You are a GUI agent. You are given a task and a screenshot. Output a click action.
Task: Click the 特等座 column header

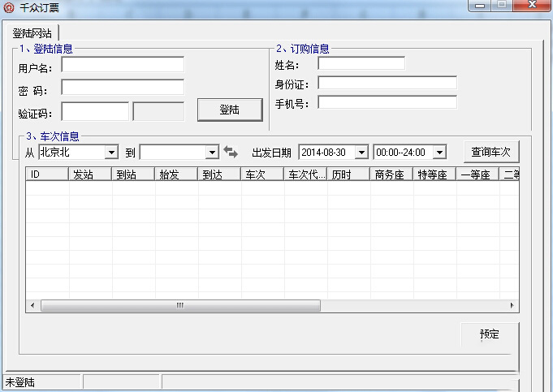click(x=434, y=174)
